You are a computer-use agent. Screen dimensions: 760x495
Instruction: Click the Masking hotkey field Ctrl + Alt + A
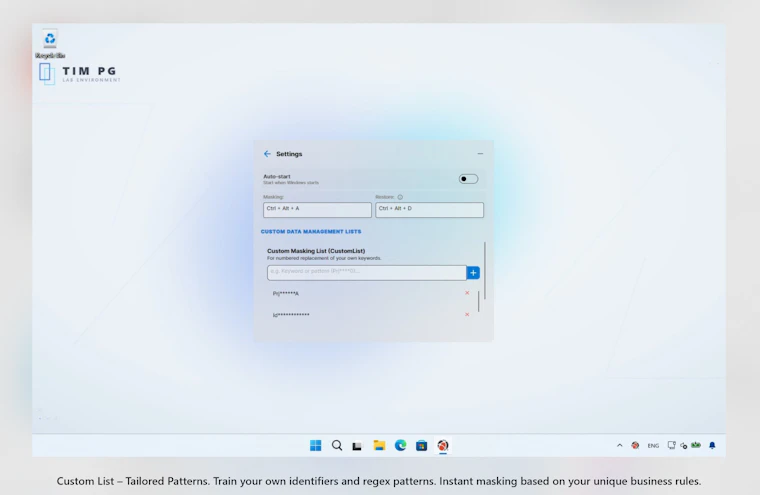point(317,209)
